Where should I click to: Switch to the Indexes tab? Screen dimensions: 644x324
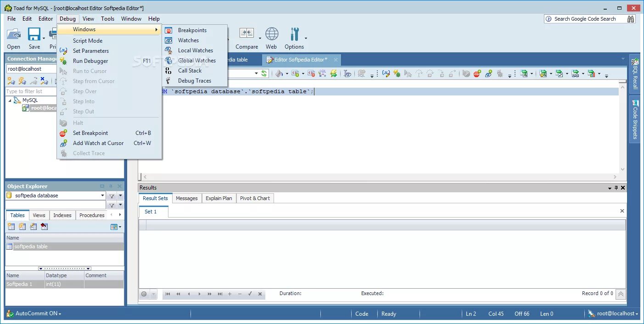pos(62,215)
